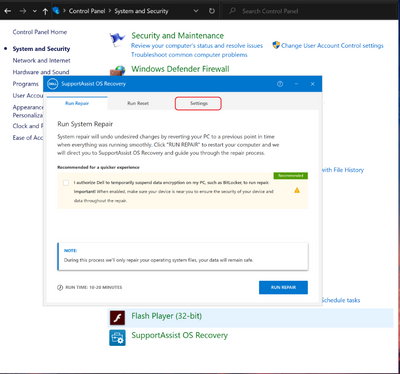Viewport: 400px width, 374px height.
Task: Click the Refresh button in address bar
Action: tap(212, 11)
